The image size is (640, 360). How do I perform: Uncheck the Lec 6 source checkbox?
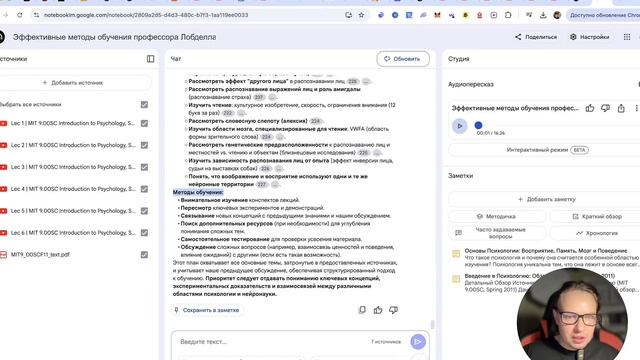click(x=144, y=233)
